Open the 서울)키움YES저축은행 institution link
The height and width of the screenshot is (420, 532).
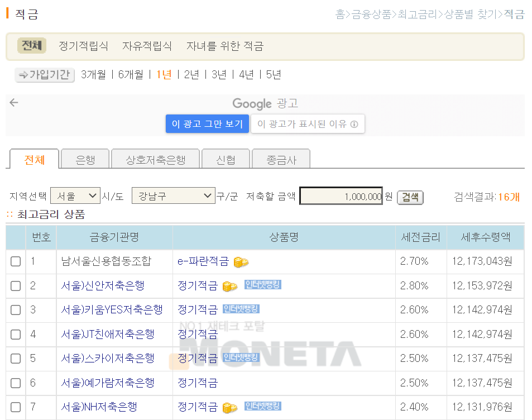112,309
